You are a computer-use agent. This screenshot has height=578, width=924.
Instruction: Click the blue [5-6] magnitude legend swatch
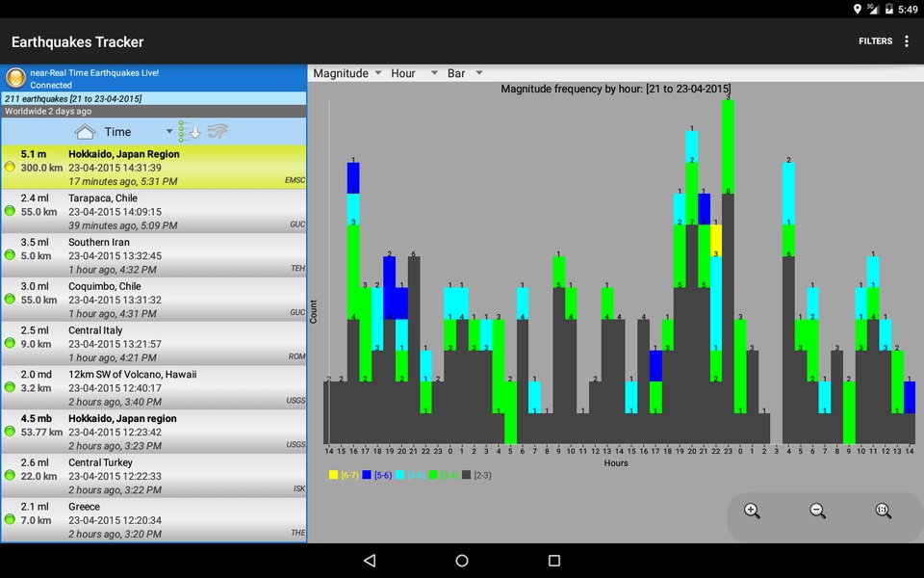pyautogui.click(x=367, y=475)
